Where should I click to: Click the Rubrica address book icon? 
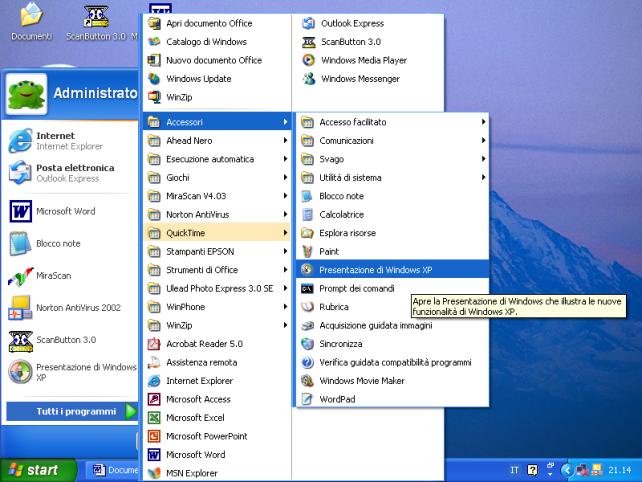307,307
